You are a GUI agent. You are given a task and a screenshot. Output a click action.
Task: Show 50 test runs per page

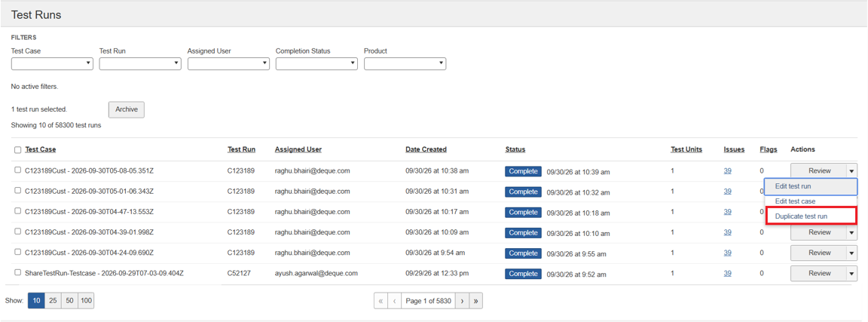point(69,301)
